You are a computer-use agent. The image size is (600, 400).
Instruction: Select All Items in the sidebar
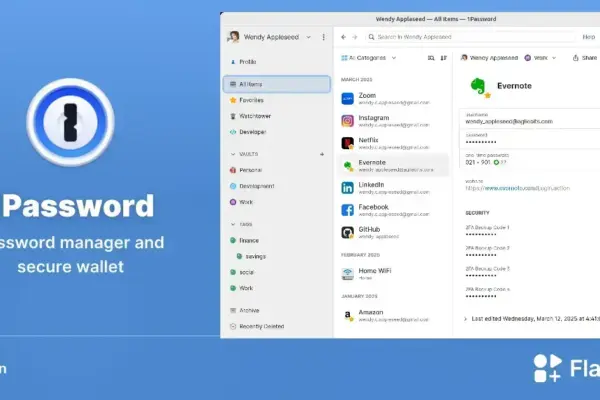(277, 84)
